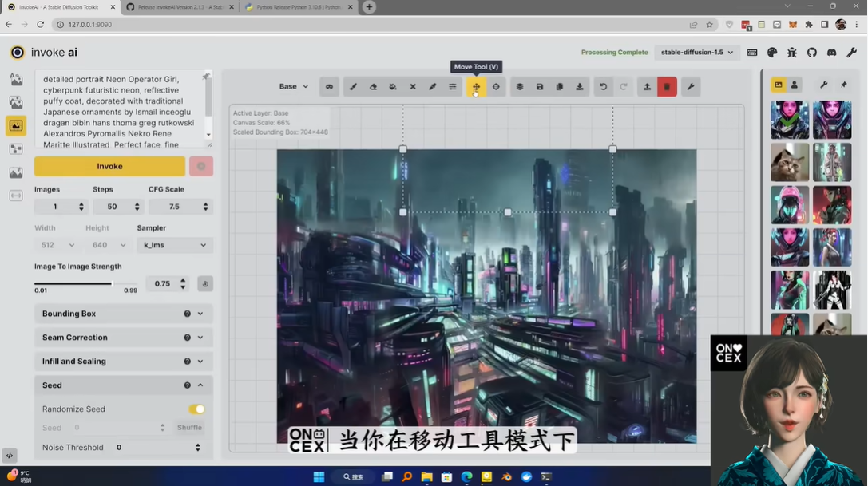Select the Brush tool in canvas toolbar
The width and height of the screenshot is (868, 486).
point(353,87)
